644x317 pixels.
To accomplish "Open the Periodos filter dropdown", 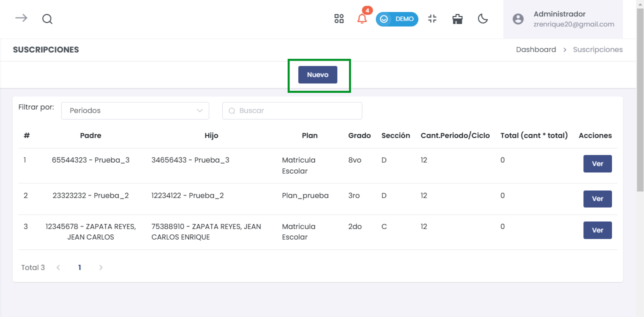I will (135, 110).
